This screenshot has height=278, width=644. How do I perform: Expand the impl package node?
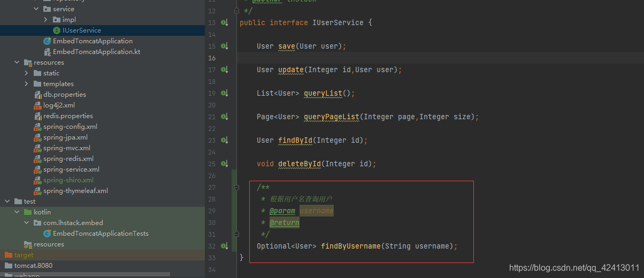[x=46, y=20]
